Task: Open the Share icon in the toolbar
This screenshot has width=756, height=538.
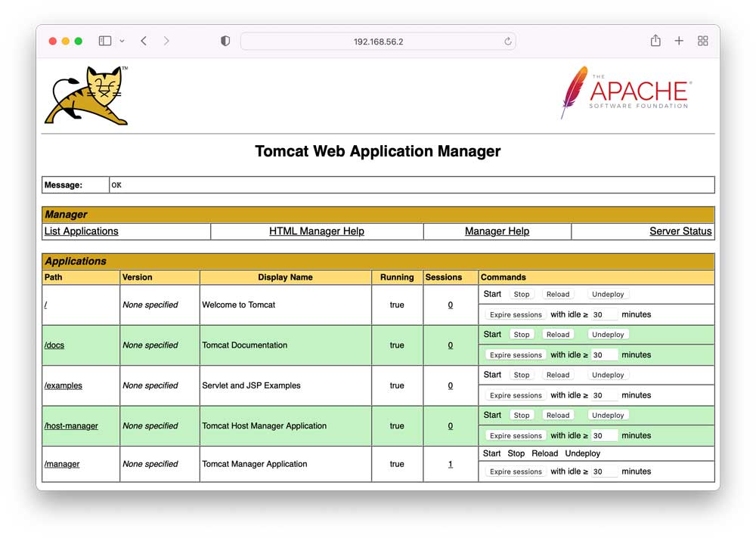Action: (x=655, y=41)
